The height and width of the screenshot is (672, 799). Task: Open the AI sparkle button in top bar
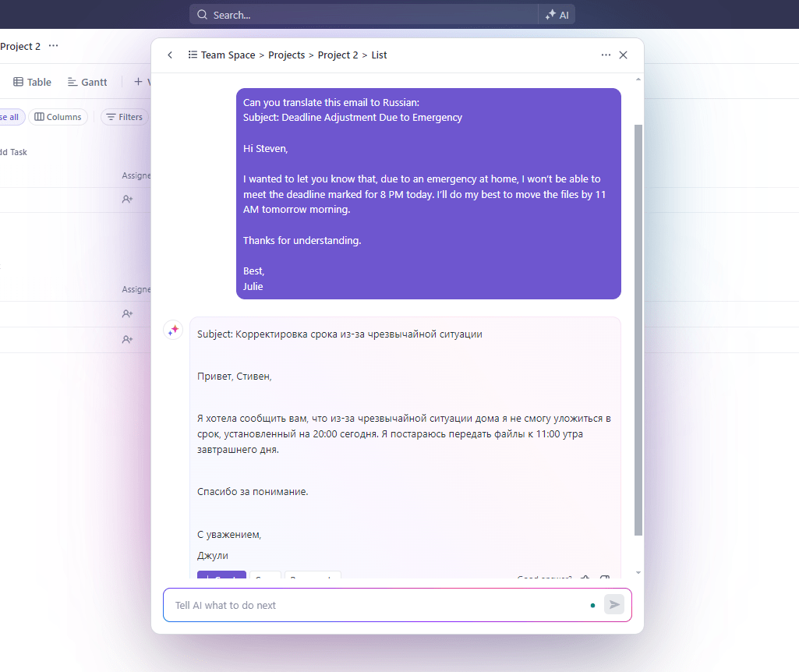pos(557,15)
